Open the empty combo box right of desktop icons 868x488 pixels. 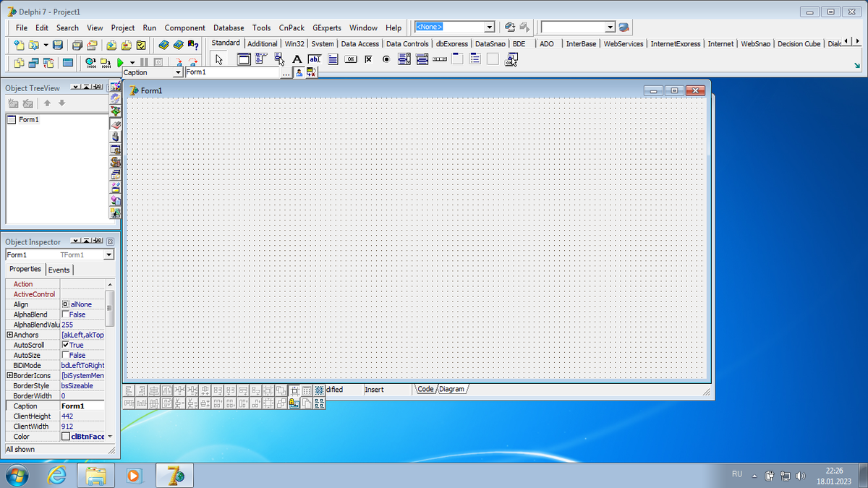tap(610, 27)
